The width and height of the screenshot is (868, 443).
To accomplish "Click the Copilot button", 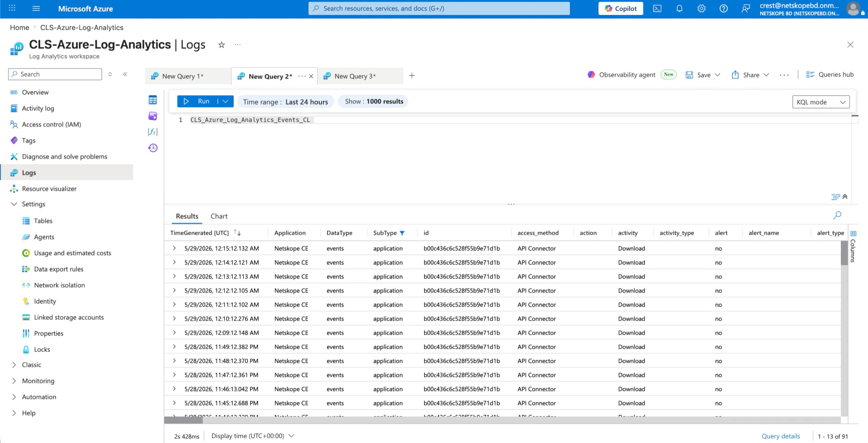I will (621, 9).
